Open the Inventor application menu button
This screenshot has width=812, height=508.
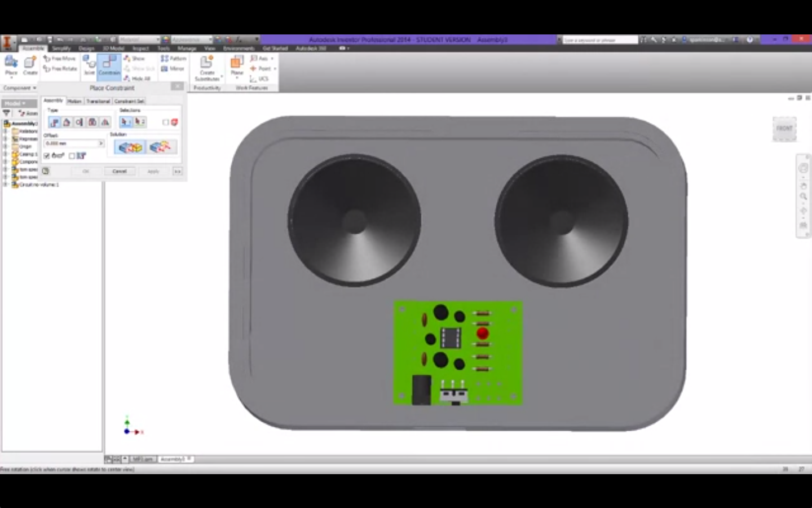(8, 42)
